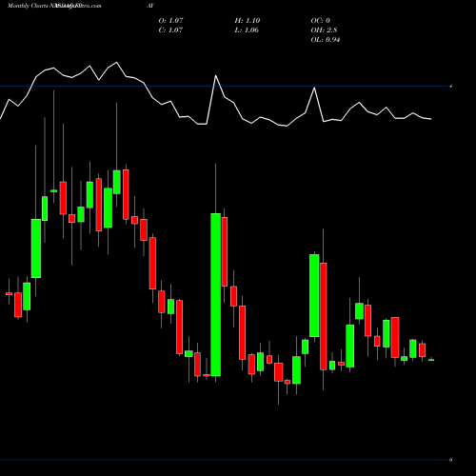Click the close value C: 1.07
The height and width of the screenshot is (476, 476).
(x=170, y=30)
